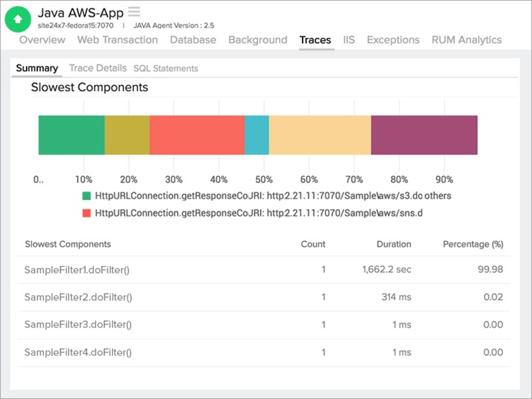532x399 pixels.
Task: Select the Database tab
Action: (193, 40)
